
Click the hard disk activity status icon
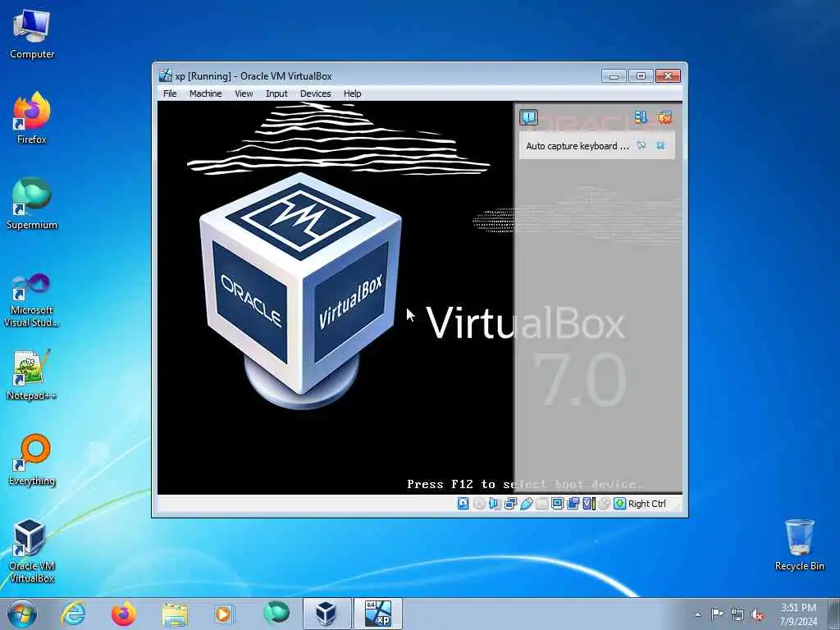pyautogui.click(x=463, y=504)
